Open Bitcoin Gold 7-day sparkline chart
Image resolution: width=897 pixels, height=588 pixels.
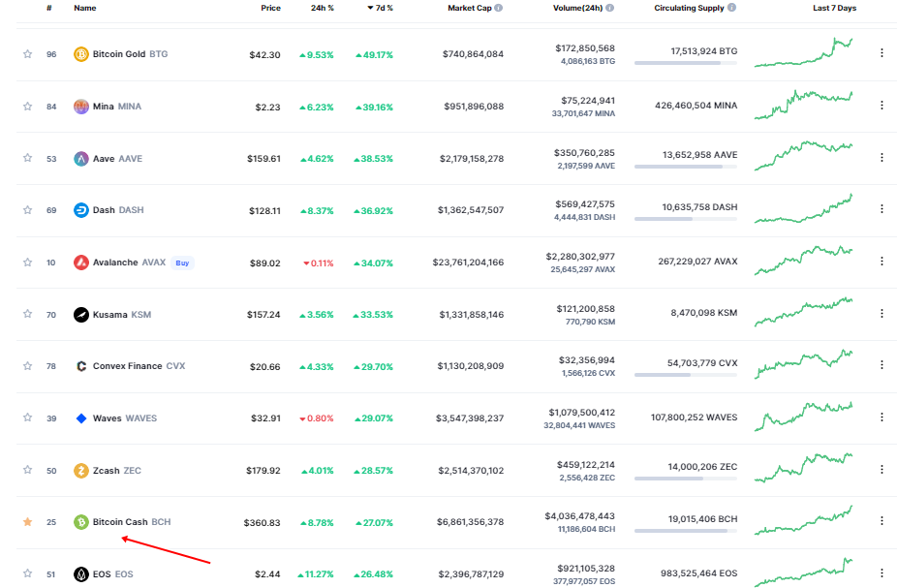click(x=803, y=52)
